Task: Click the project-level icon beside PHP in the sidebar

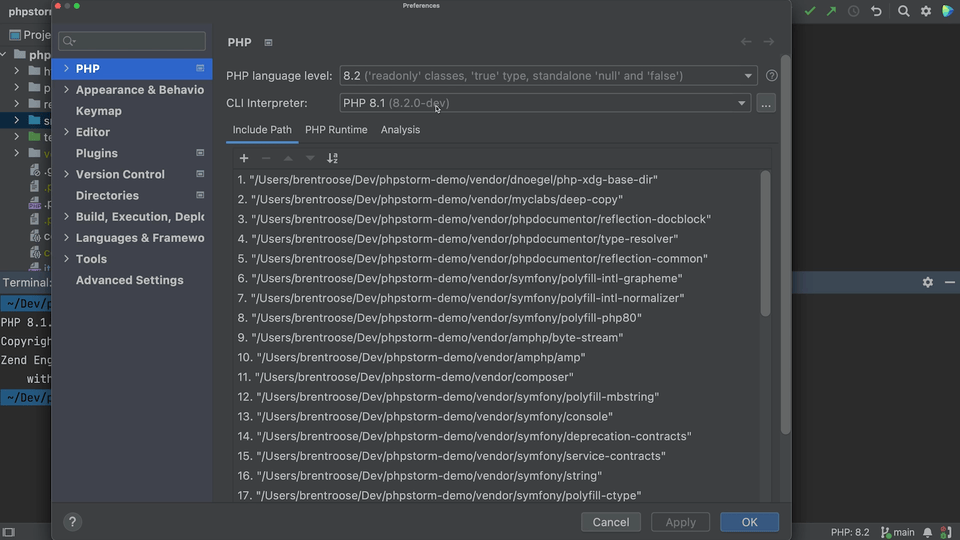Action: click(x=200, y=69)
